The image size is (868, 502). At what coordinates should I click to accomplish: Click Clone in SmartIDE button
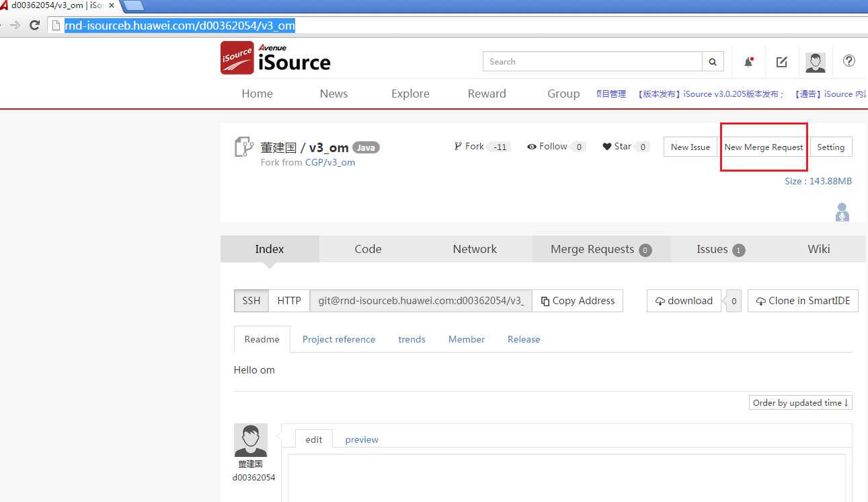(x=803, y=301)
